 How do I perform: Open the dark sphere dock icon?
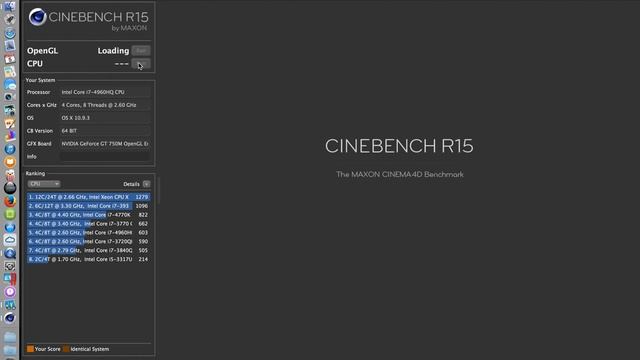(10, 188)
